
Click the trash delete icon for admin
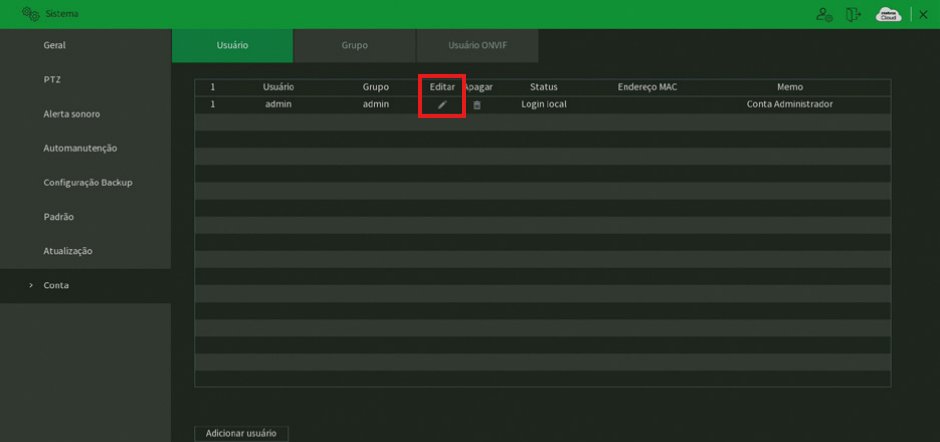pyautogui.click(x=477, y=105)
